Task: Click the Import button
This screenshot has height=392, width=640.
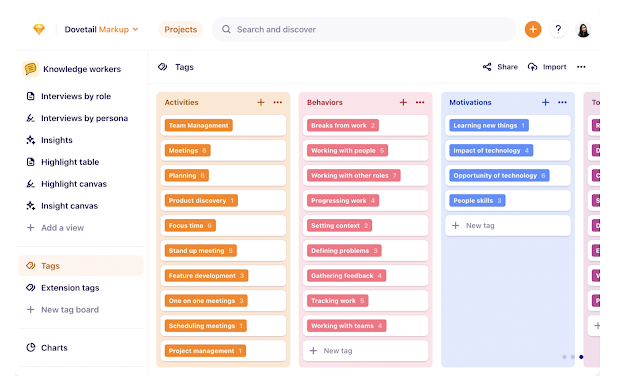Action: (x=547, y=67)
